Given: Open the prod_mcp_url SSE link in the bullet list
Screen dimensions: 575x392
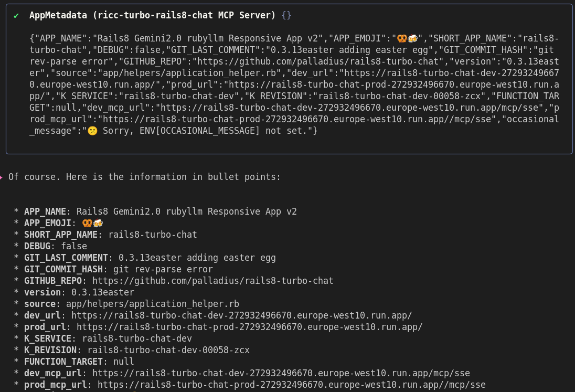Looking at the screenshot, I should click(x=291, y=385).
